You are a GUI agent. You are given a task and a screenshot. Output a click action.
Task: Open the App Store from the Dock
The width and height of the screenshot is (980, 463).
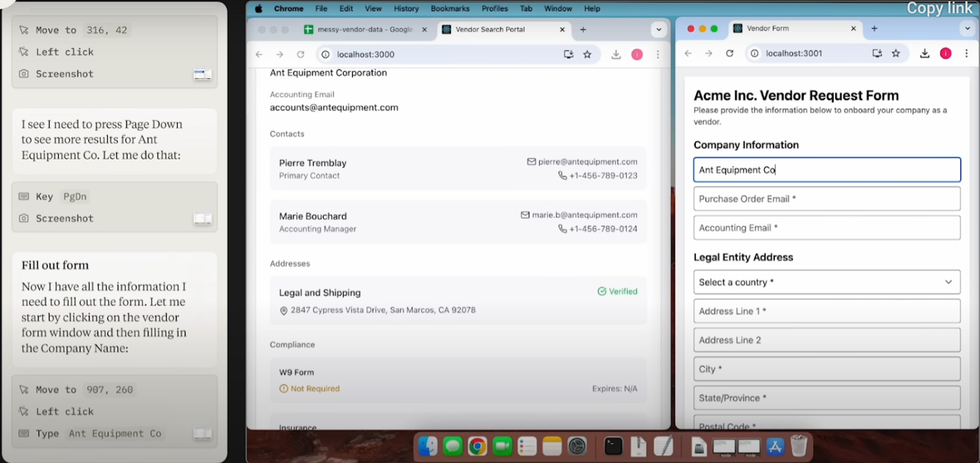pyautogui.click(x=774, y=446)
